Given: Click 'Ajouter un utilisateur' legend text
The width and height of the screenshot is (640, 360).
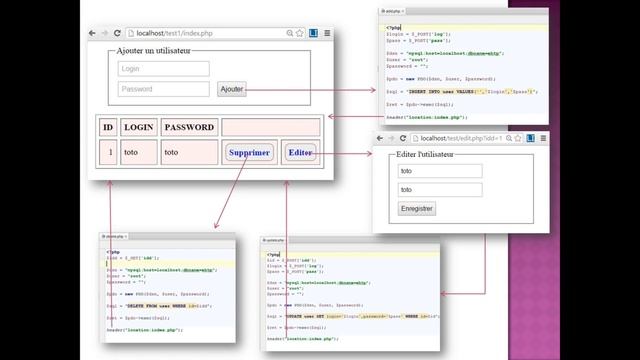Looking at the screenshot, I should (153, 51).
